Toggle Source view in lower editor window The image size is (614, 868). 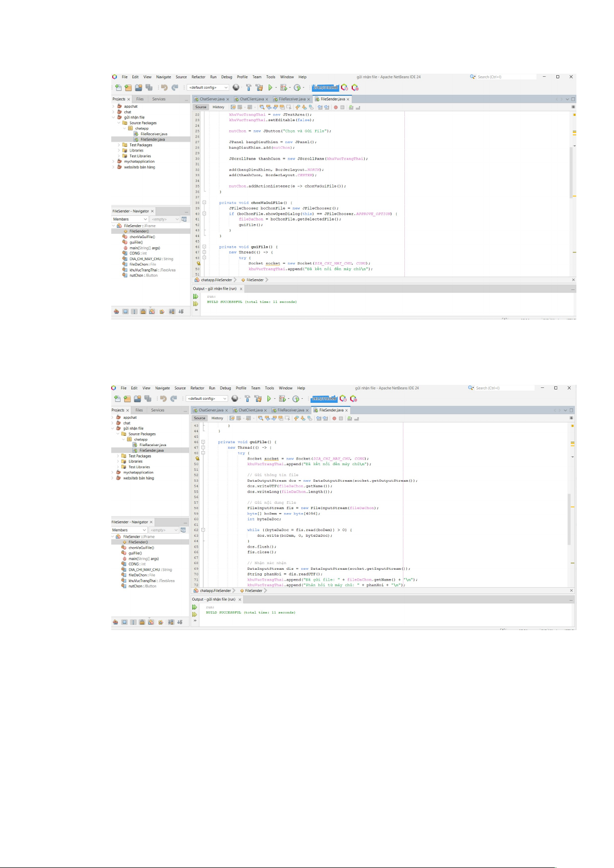(x=199, y=418)
